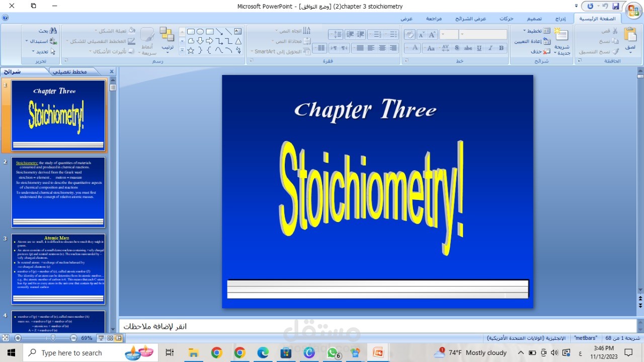Click the Layout (تخطيط) dropdown
The image size is (644, 362).
[x=537, y=31]
